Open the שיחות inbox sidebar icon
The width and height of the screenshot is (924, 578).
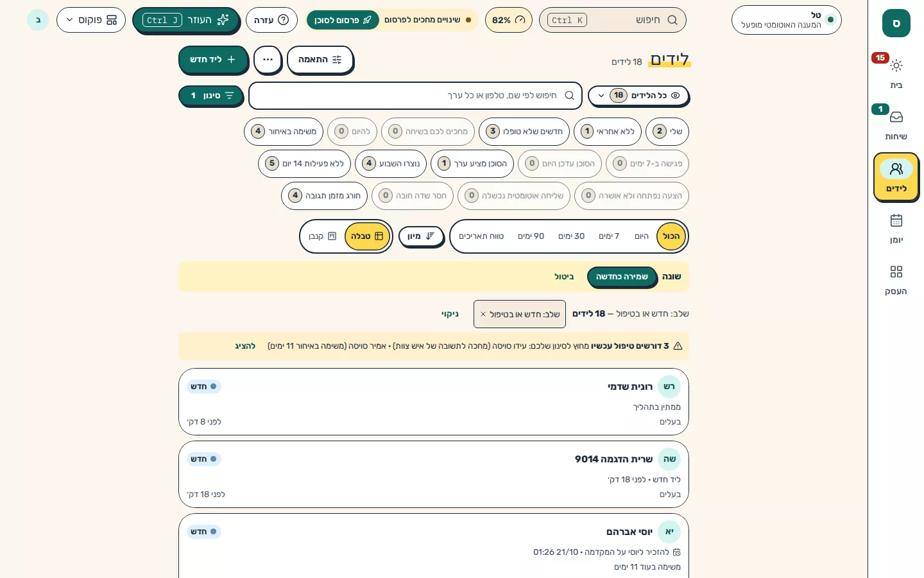click(896, 118)
